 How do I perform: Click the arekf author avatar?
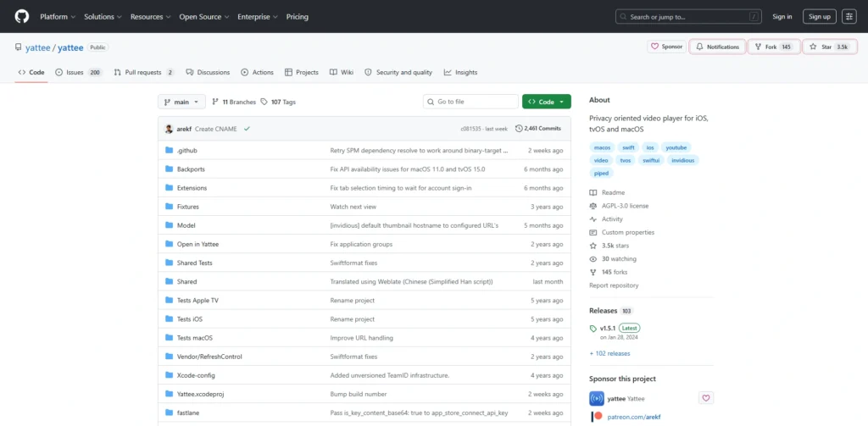coord(169,129)
